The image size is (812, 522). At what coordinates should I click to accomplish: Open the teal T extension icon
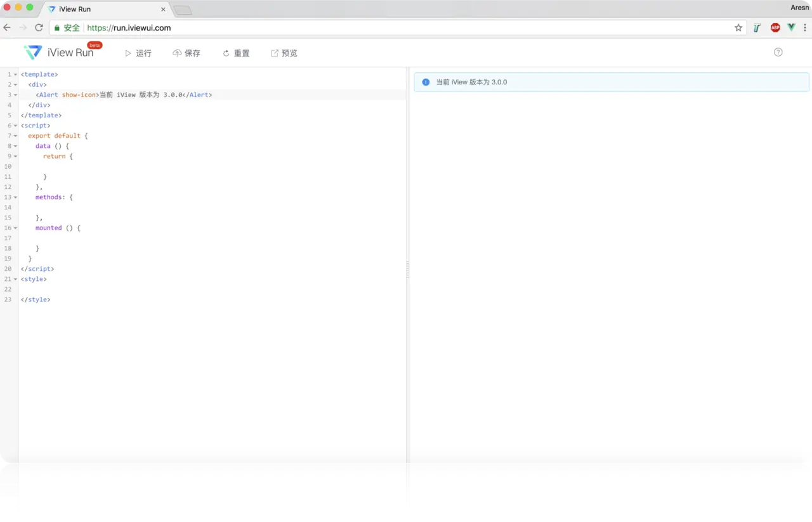point(757,28)
